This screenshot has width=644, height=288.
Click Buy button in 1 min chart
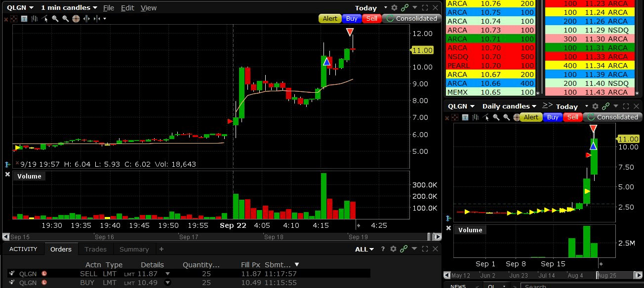pos(352,18)
